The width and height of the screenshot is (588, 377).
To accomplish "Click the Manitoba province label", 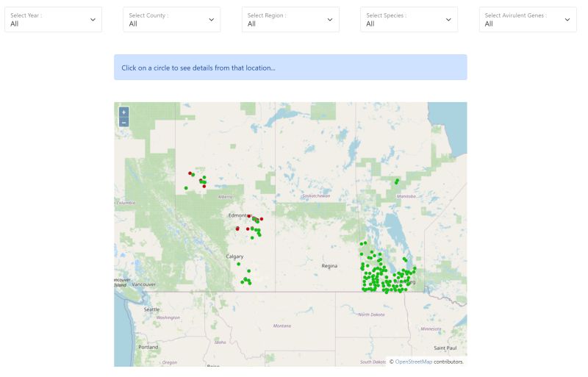I will pos(406,196).
